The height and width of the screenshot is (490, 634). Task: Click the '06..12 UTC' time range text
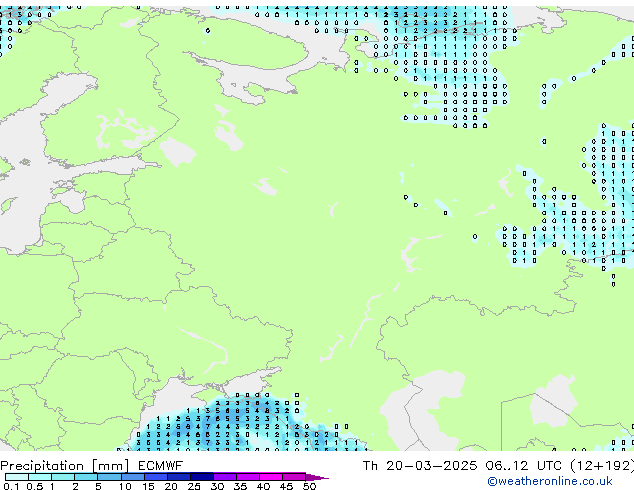(x=524, y=466)
